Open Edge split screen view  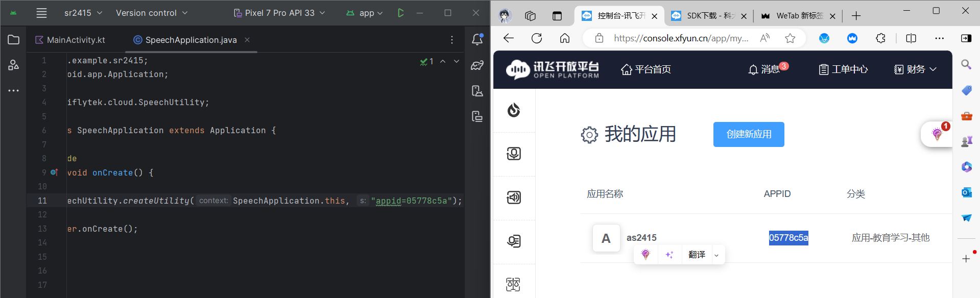coord(911,38)
